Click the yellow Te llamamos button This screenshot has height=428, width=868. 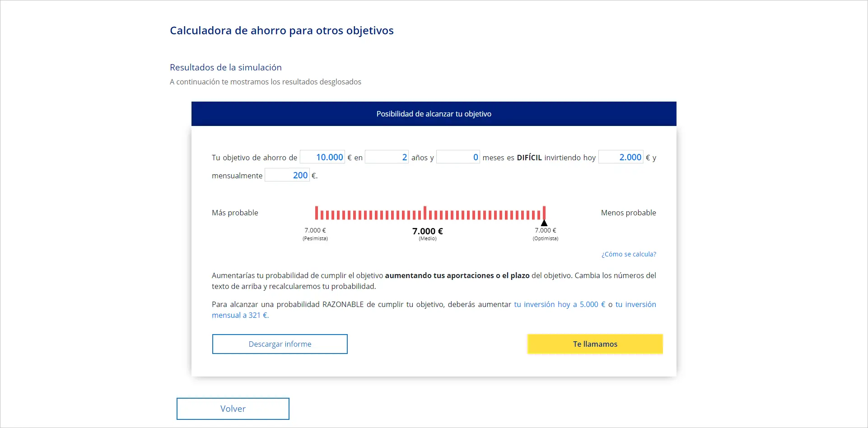click(x=595, y=344)
